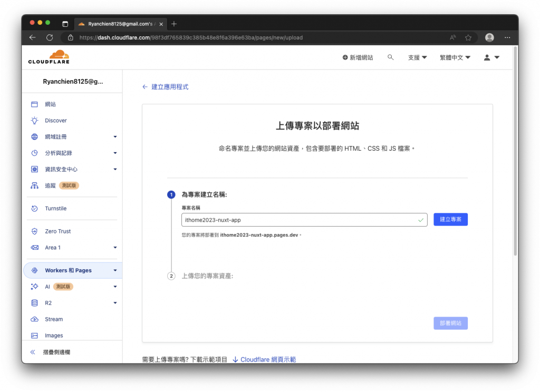This screenshot has width=540, height=392.
Task: Expand the R2 submenu arrow
Action: pyautogui.click(x=115, y=303)
